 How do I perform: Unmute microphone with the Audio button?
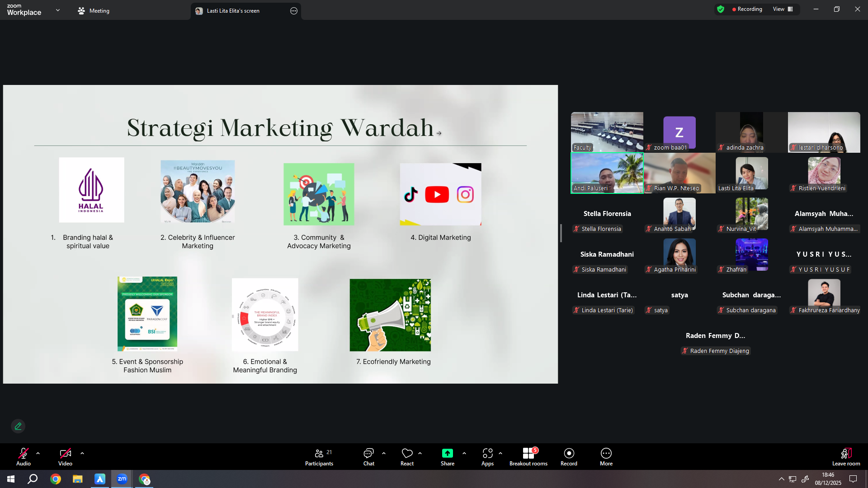pyautogui.click(x=24, y=456)
